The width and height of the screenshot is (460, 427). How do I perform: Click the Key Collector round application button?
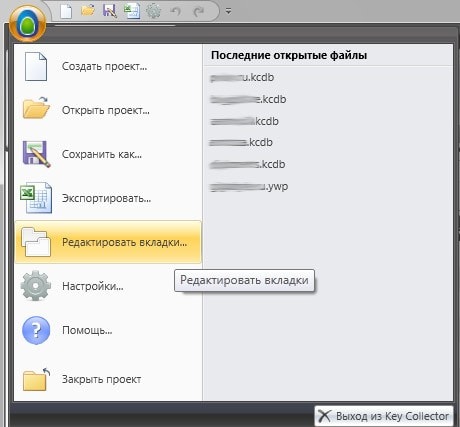coord(27,24)
